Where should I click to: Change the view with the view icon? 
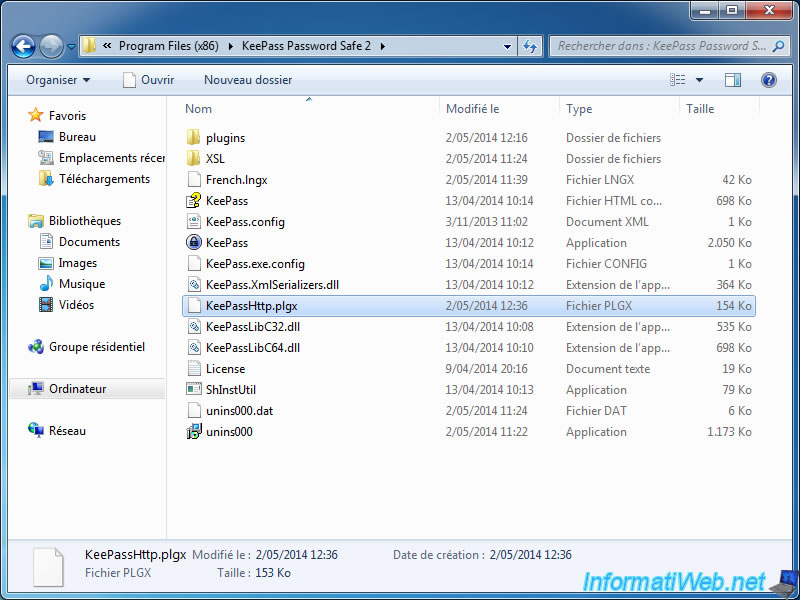678,80
